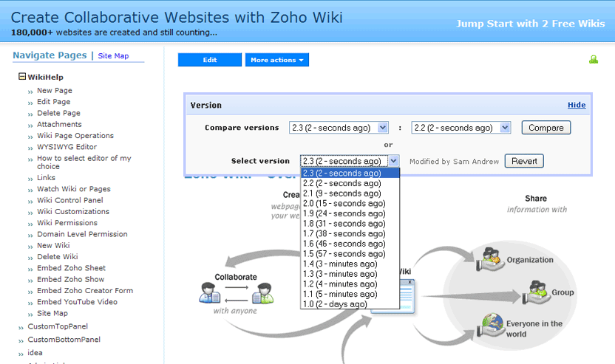
Task: Collapse the WikiHelp tree node
Action: 22,76
